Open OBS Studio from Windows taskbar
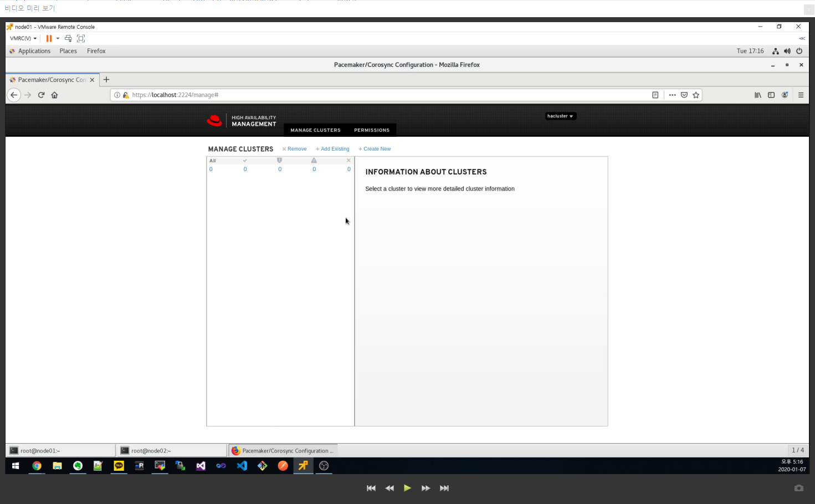Image resolution: width=815 pixels, height=504 pixels. tap(324, 466)
